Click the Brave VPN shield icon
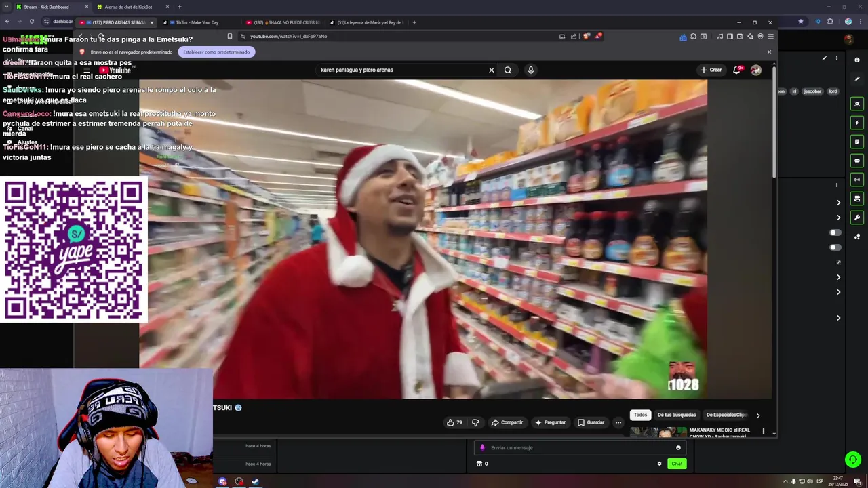 [x=760, y=36]
